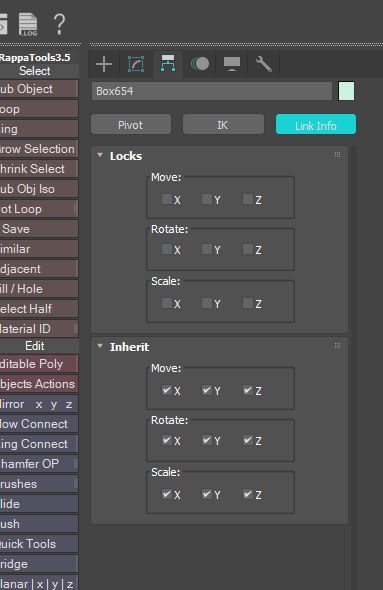Click the object color swatch

point(346,91)
